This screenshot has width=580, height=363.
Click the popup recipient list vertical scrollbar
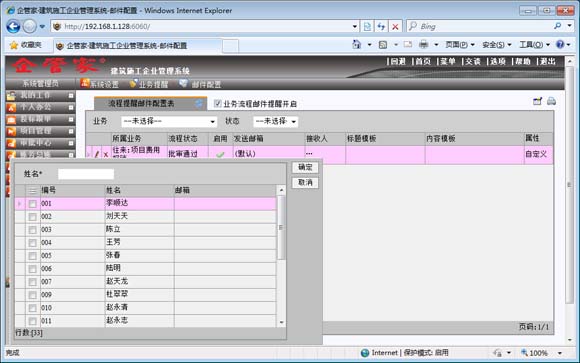pyautogui.click(x=281, y=227)
